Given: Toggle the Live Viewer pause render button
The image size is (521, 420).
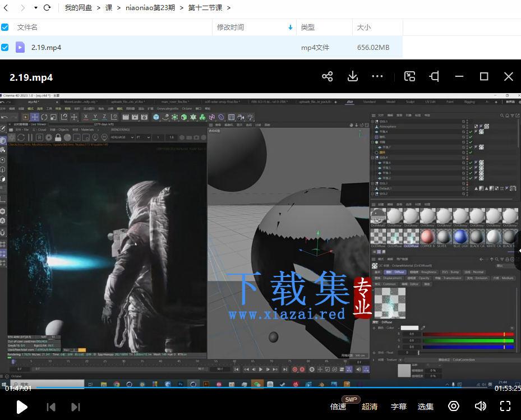Looking at the screenshot, I should tap(30, 137).
